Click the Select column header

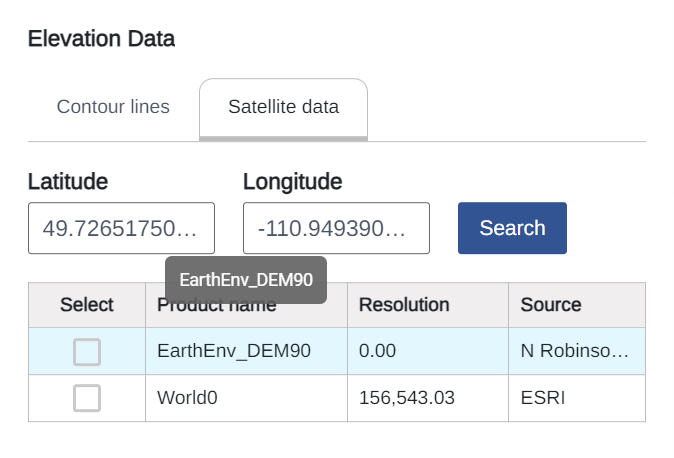[87, 305]
